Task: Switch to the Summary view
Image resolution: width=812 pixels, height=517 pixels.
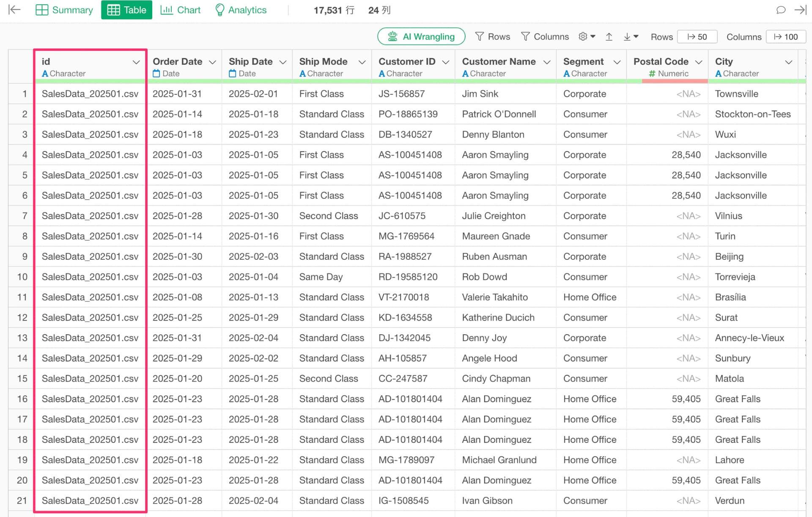Action: [x=64, y=10]
